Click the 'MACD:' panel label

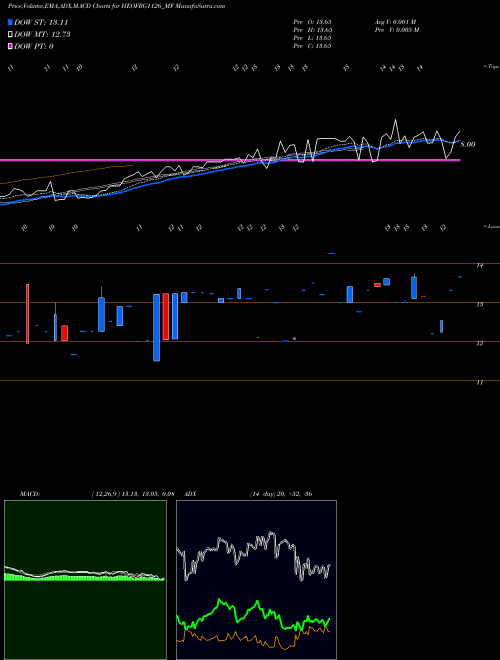[x=30, y=493]
